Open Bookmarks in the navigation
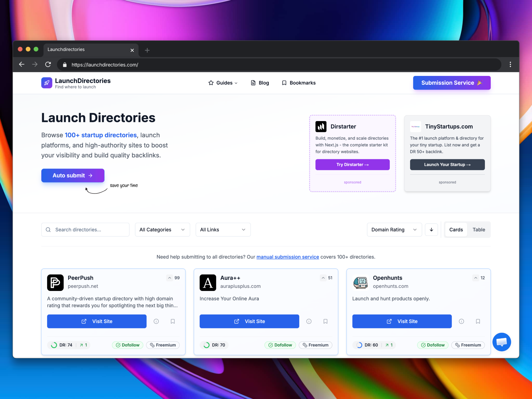The width and height of the screenshot is (532, 399). coord(299,83)
